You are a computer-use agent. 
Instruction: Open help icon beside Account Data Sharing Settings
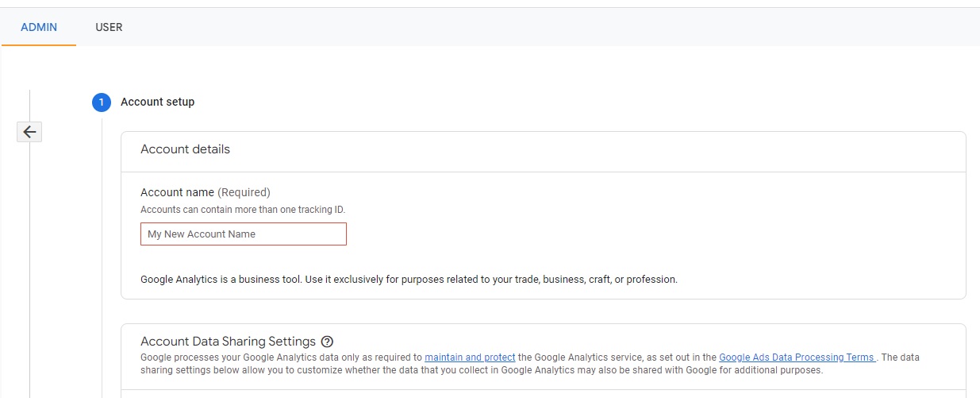coord(327,342)
